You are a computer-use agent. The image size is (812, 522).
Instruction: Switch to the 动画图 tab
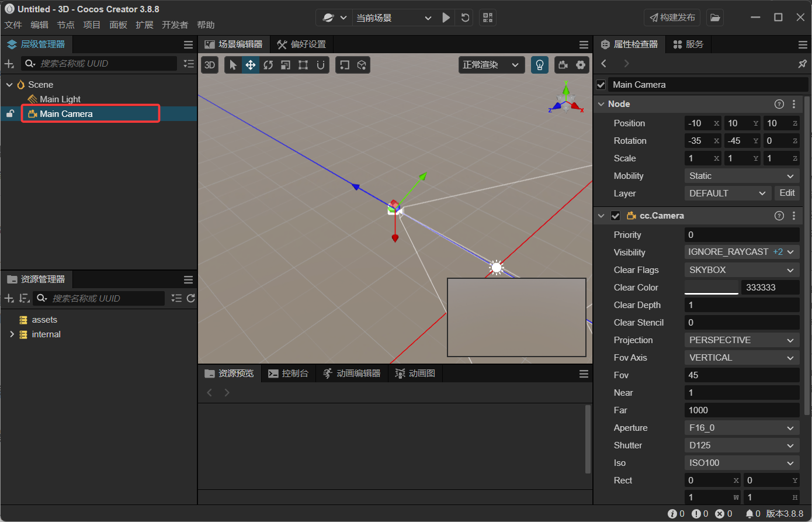[415, 374]
